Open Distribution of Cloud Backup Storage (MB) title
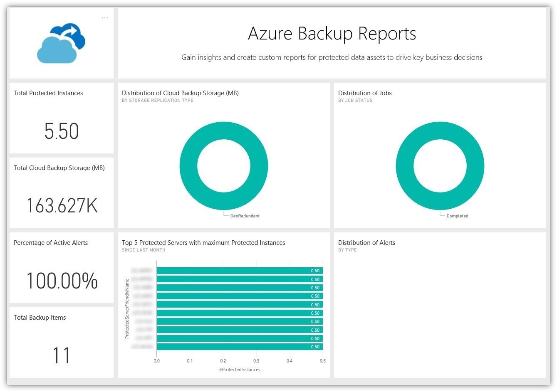 [x=180, y=93]
